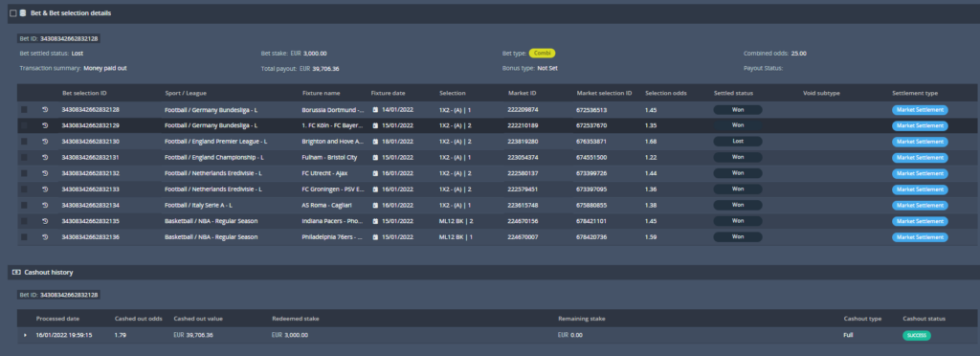
Task: Click the SUCCESS cashout status badge
Action: [x=916, y=335]
